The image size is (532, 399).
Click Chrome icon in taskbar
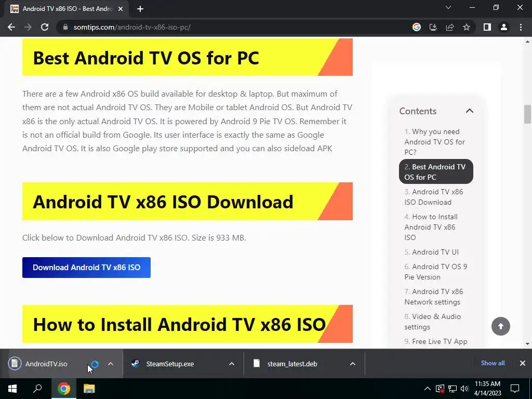[64, 389]
